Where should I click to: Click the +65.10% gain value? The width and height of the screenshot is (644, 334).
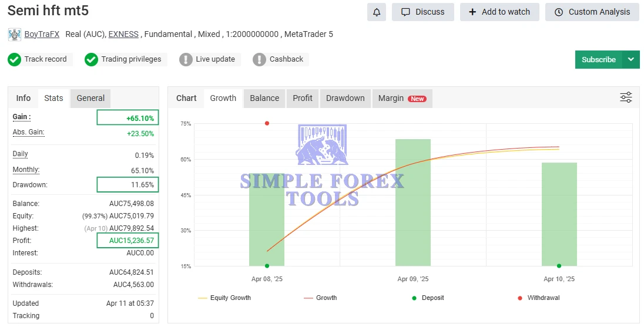(x=140, y=118)
